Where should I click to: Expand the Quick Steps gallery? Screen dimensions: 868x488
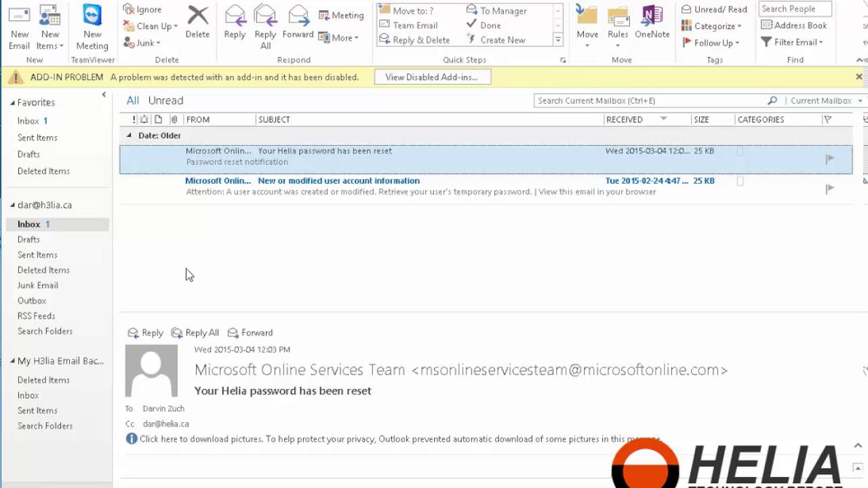pos(558,40)
